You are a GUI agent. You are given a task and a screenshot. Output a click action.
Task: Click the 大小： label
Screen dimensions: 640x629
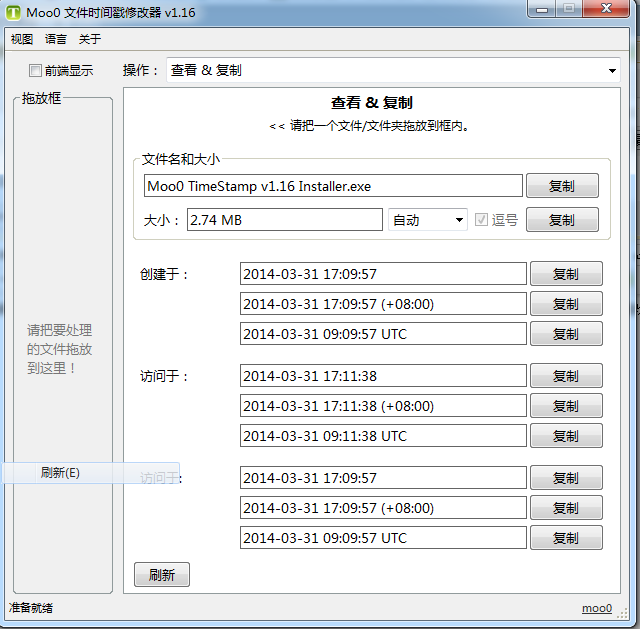[162, 220]
